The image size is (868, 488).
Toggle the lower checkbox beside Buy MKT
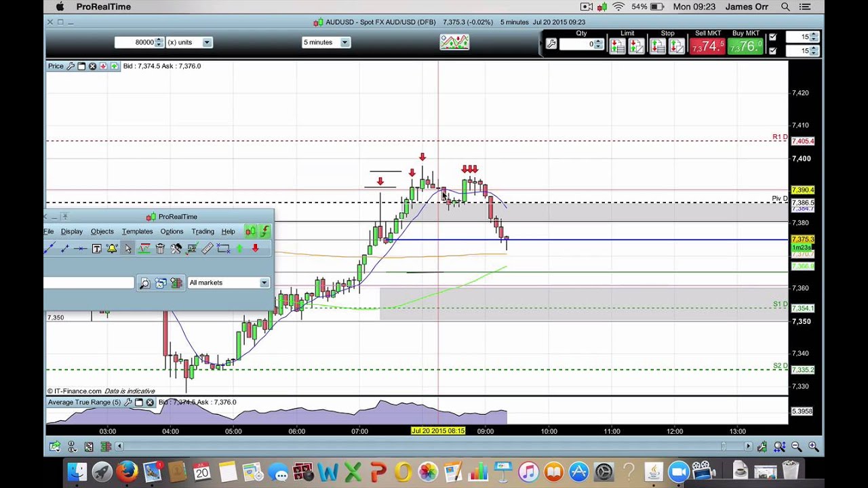pos(772,51)
